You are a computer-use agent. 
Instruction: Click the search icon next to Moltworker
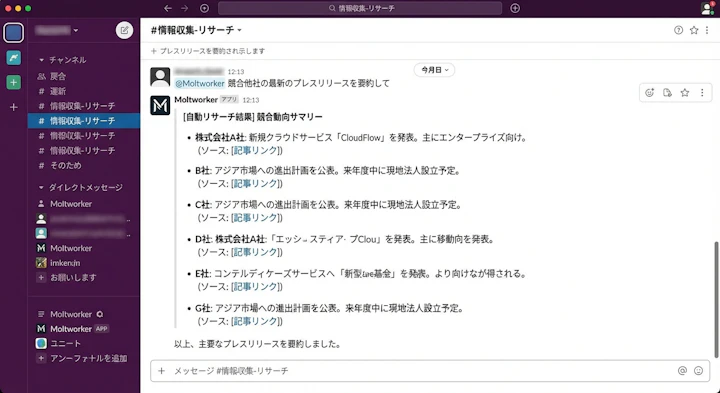coord(100,314)
